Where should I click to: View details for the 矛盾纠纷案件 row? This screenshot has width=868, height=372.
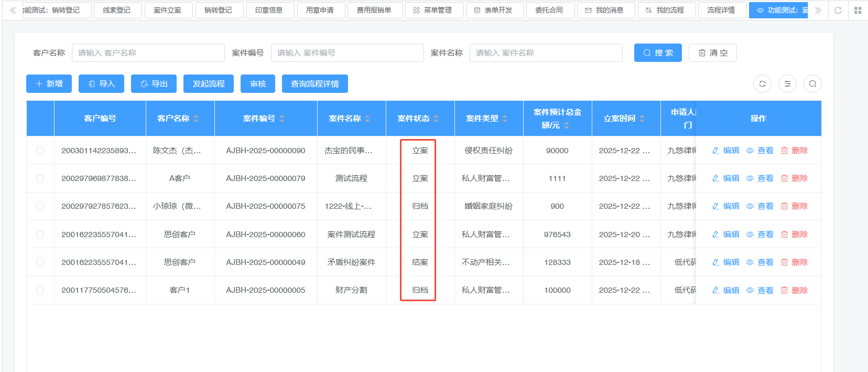coord(760,262)
